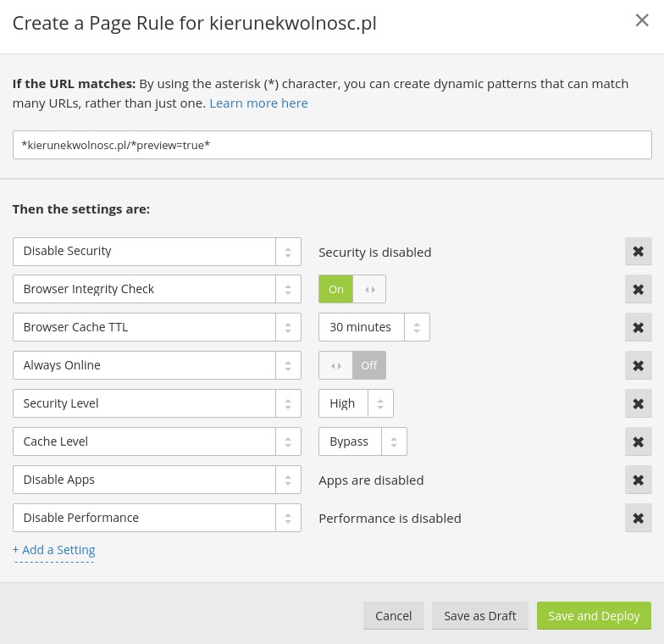
Task: Close the Create a Page Rule dialog
Action: click(x=642, y=20)
